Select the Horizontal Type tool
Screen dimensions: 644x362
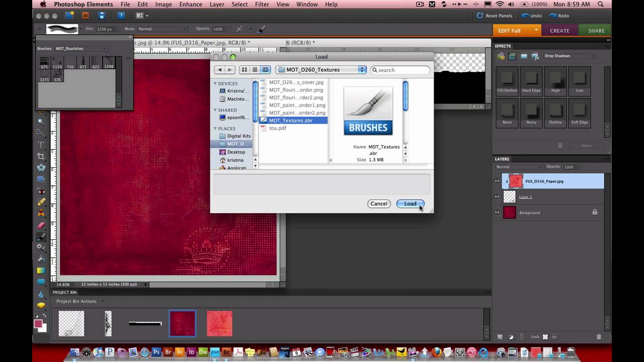click(41, 144)
